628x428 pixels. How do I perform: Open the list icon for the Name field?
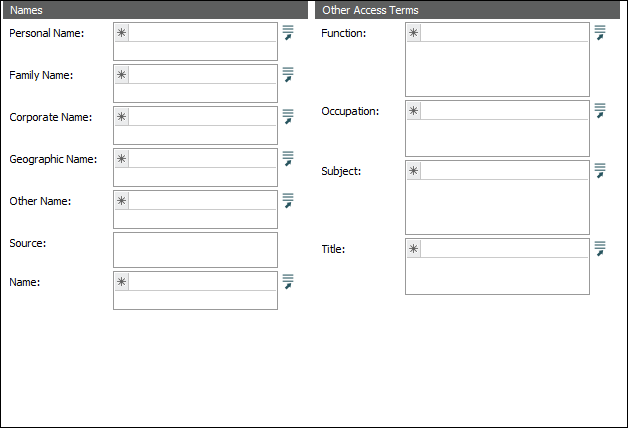coord(288,281)
